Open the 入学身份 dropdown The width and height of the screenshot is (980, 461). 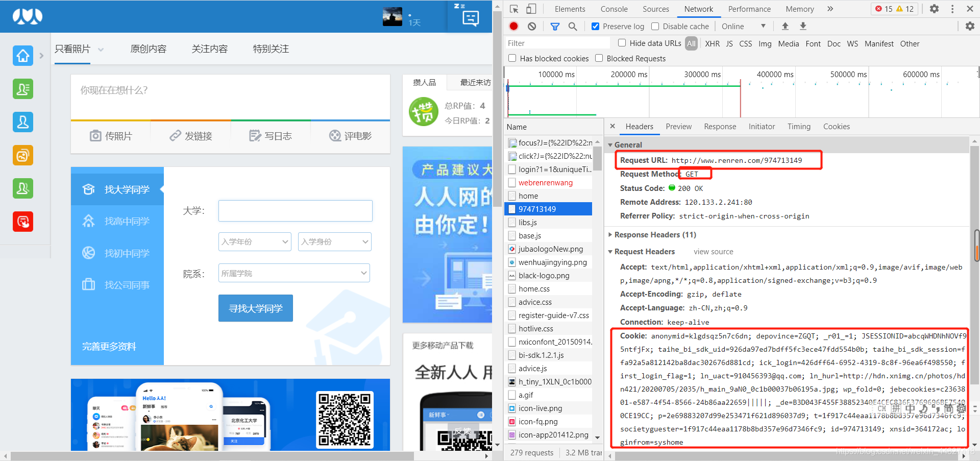pyautogui.click(x=334, y=241)
